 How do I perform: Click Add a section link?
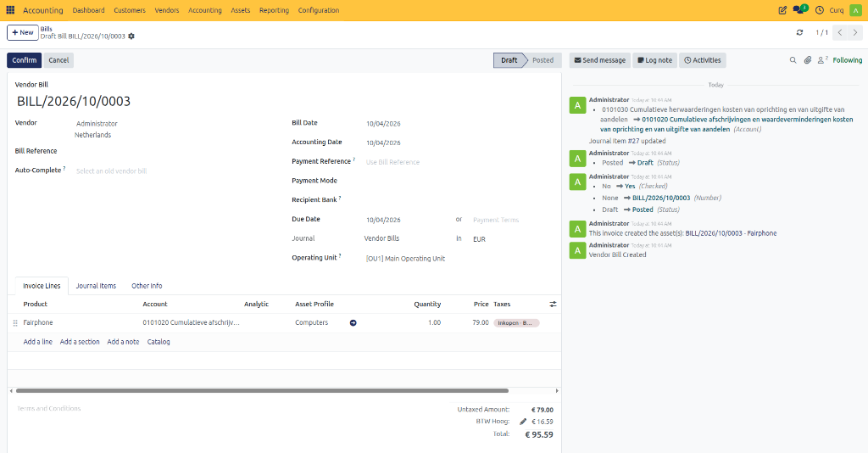pos(80,342)
